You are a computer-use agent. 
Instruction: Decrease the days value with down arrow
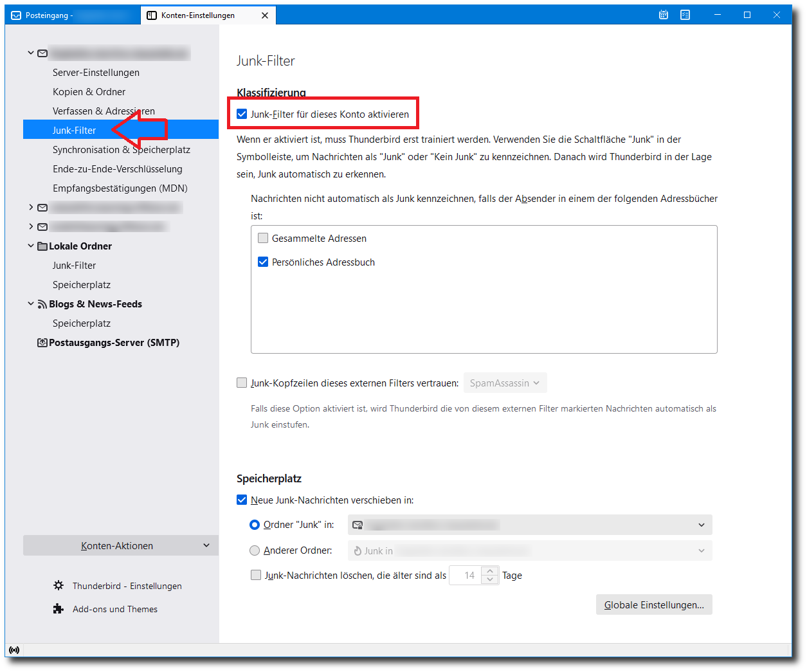[490, 580]
